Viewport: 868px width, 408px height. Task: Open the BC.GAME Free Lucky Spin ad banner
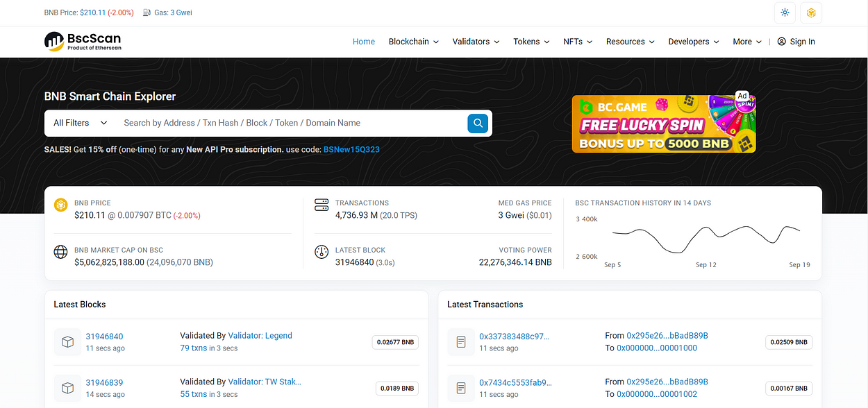[x=664, y=123]
